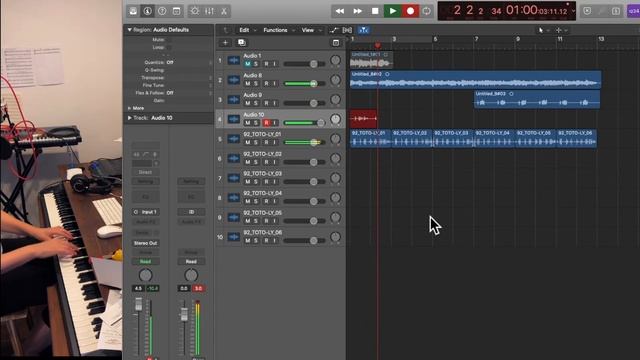Disable record-enable on Audio 10 track
640x360 pixels.
pos(267,123)
